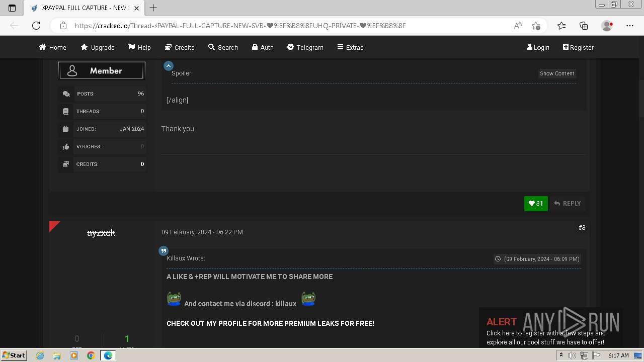Screen dimensions: 644x362
Task: Open the Upgrade nav link
Action: [x=98, y=47]
